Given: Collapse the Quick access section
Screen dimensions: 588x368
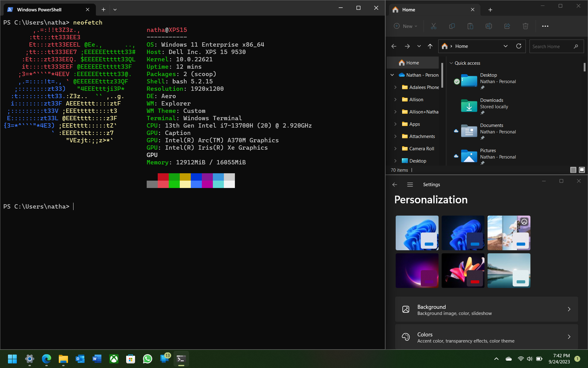Looking at the screenshot, I should click(x=451, y=63).
